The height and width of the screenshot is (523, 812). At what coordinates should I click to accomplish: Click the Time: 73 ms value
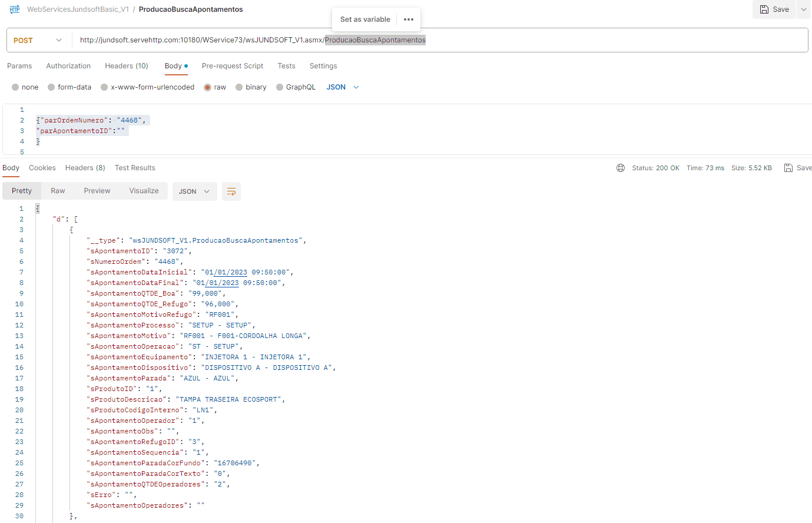[705, 168]
